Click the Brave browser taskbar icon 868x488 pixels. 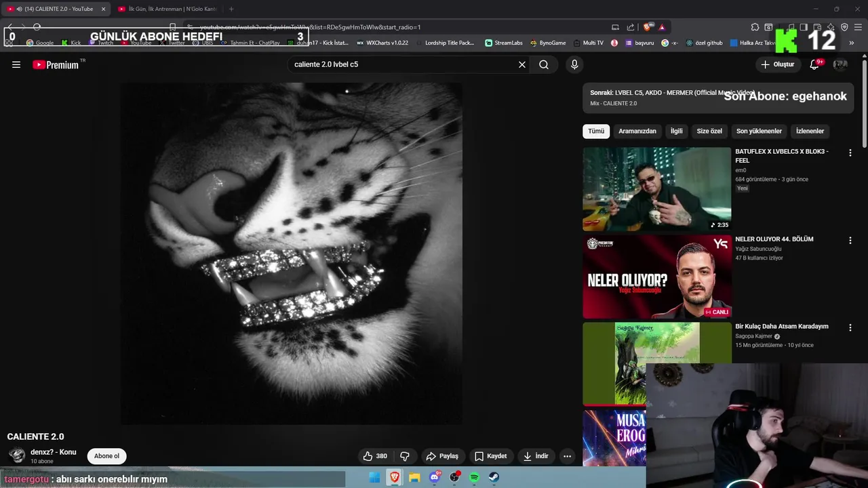point(394,478)
